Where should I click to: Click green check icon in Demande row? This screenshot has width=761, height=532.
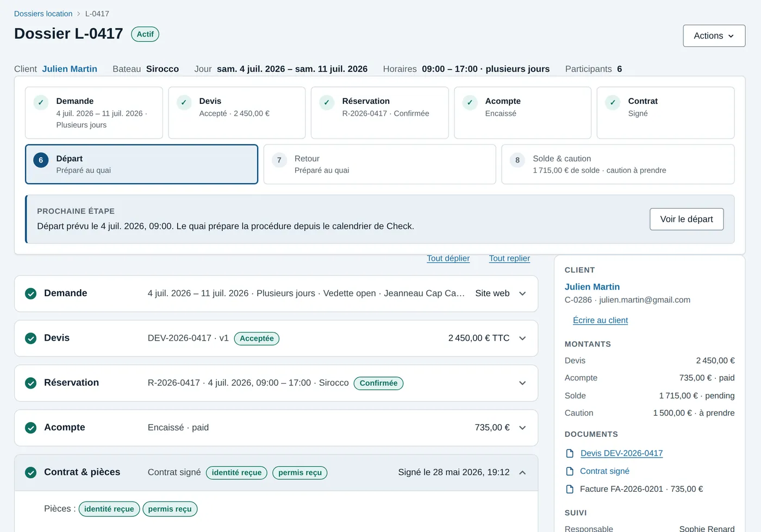pos(31,293)
